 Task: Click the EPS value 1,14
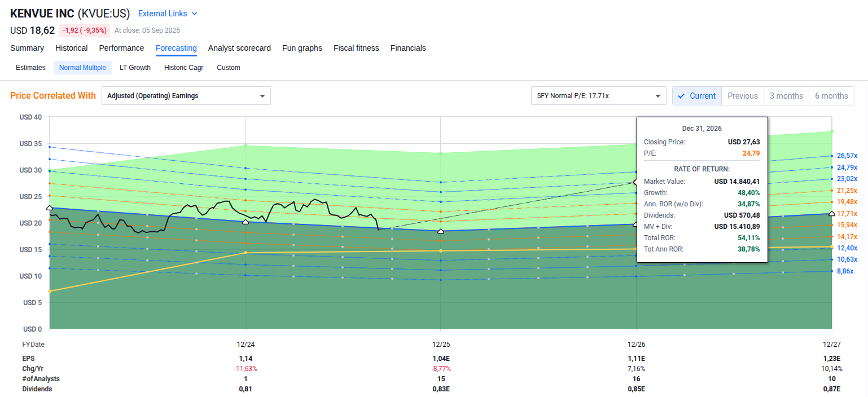(x=245, y=359)
